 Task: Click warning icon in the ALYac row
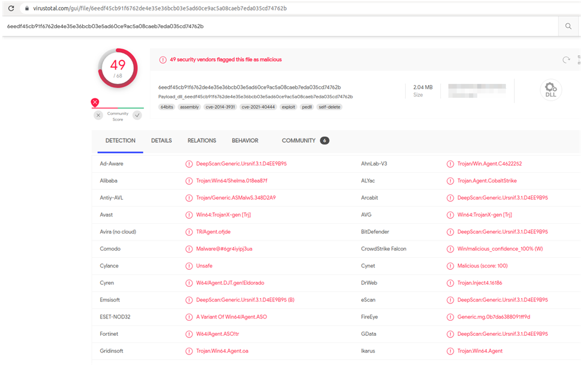[x=450, y=181]
